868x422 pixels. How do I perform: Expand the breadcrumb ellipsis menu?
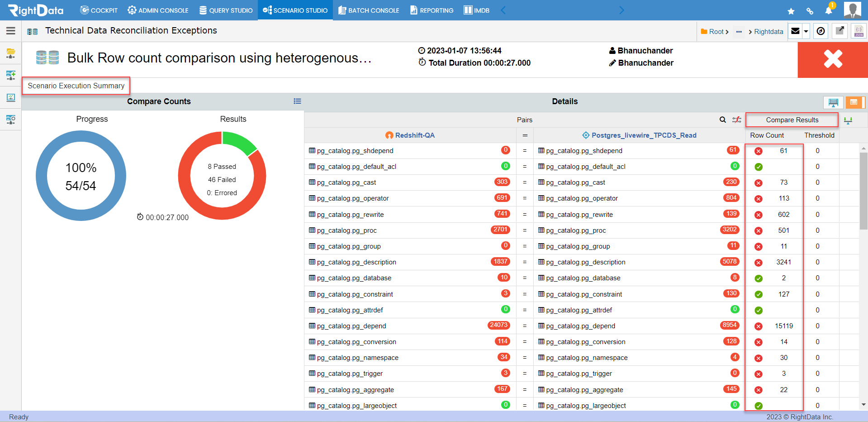[x=739, y=32]
